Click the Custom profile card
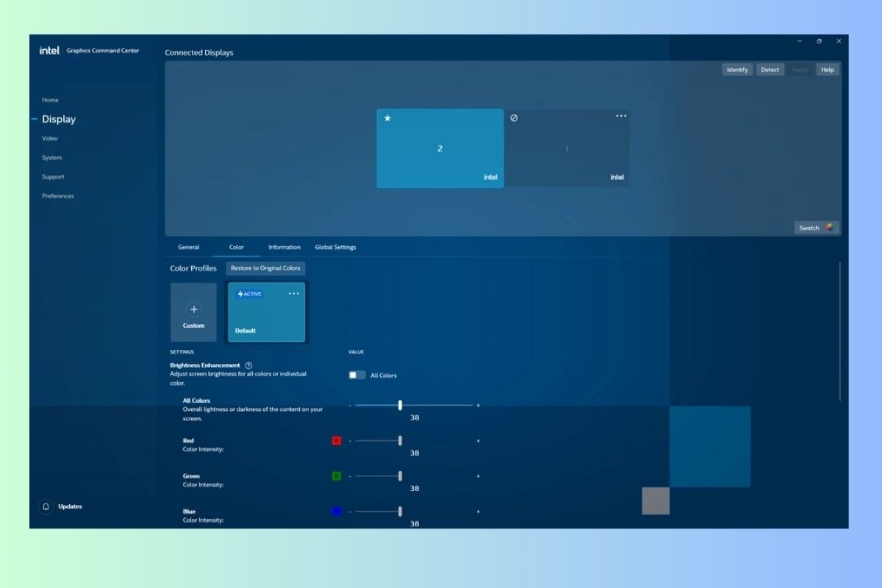 click(x=193, y=312)
